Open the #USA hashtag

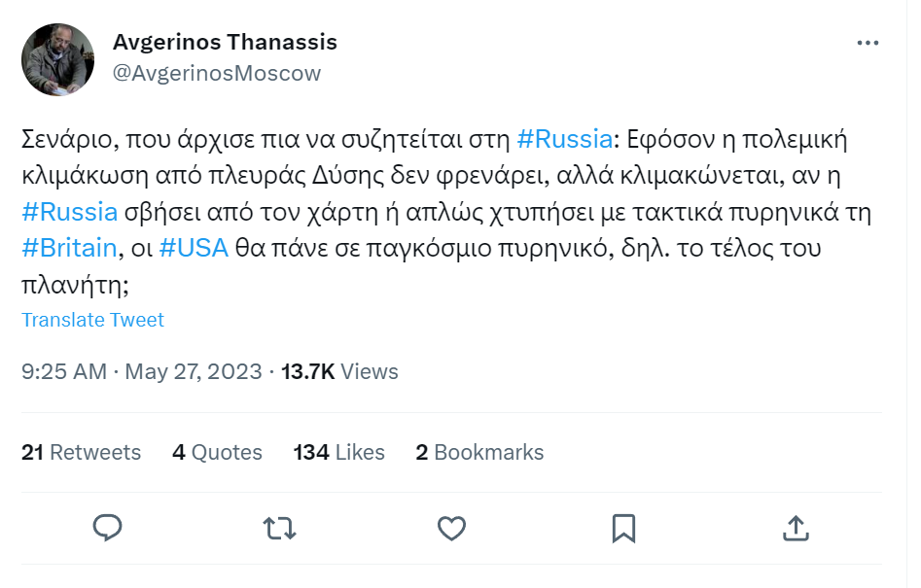194,248
